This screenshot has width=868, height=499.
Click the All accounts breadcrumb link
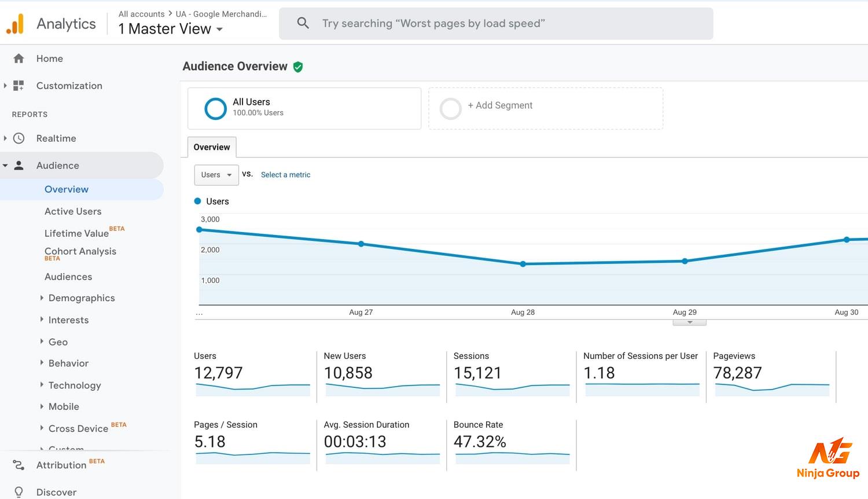pos(141,14)
